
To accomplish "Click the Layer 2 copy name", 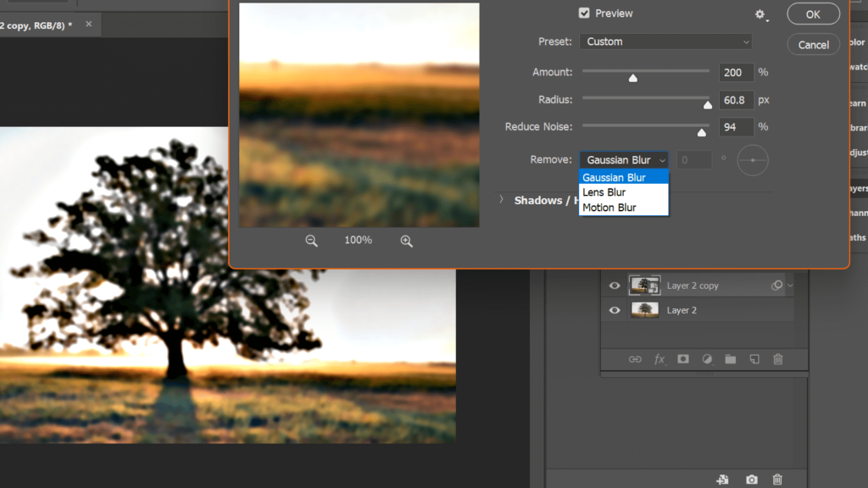I will 693,286.
